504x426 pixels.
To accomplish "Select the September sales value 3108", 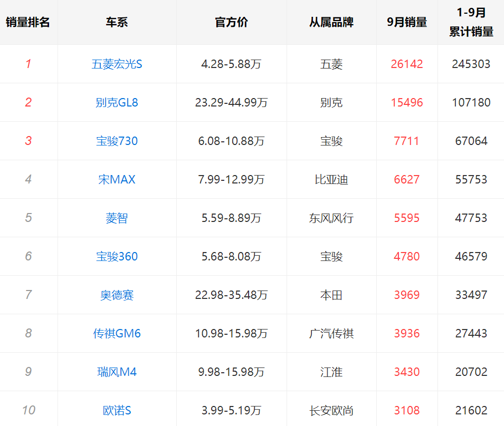I will click(407, 411).
